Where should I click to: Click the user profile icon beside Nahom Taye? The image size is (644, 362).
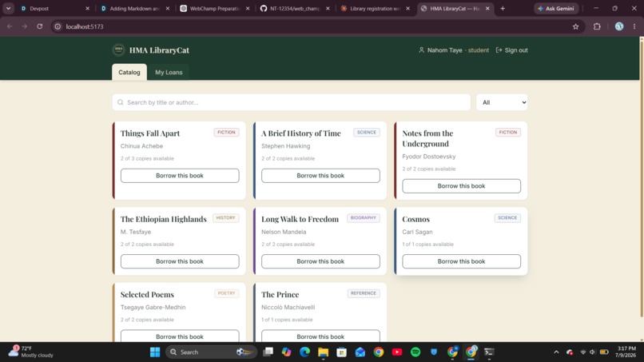(x=421, y=50)
